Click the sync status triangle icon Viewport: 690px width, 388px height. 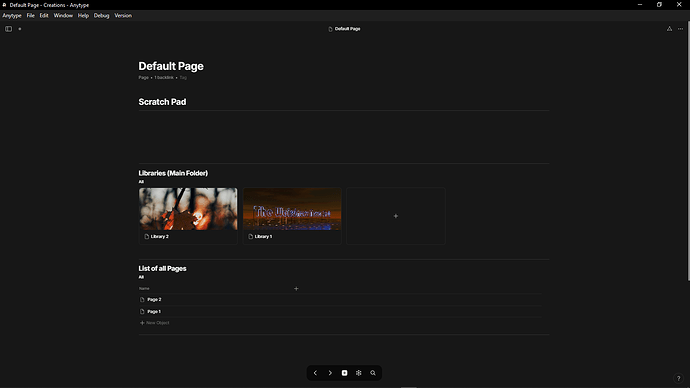pos(669,29)
